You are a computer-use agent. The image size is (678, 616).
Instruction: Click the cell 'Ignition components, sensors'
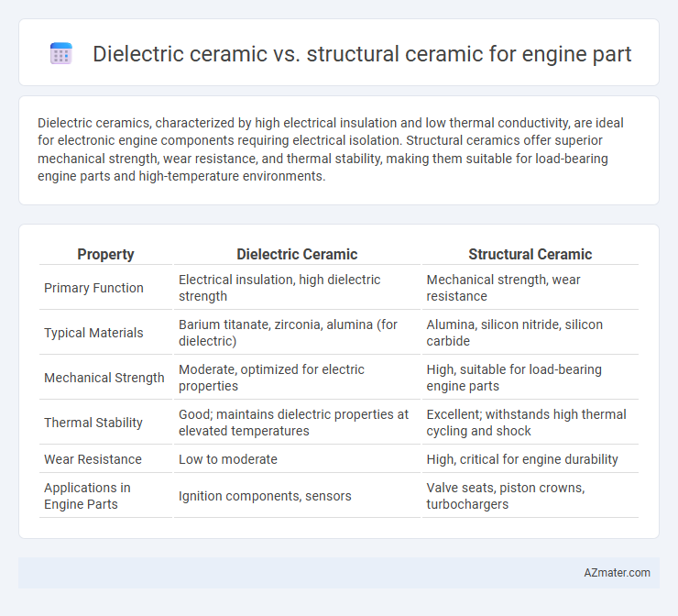pos(297,496)
